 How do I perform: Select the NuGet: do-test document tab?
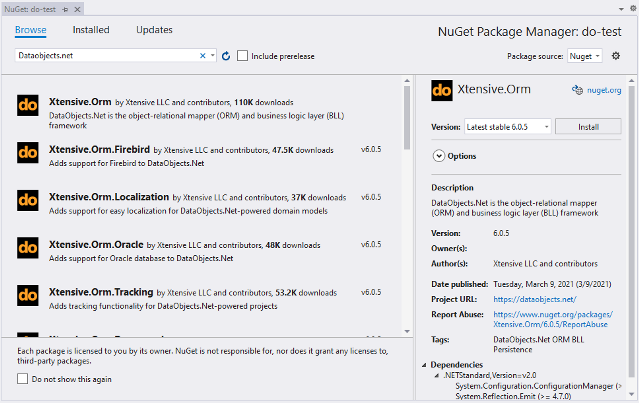(x=30, y=9)
